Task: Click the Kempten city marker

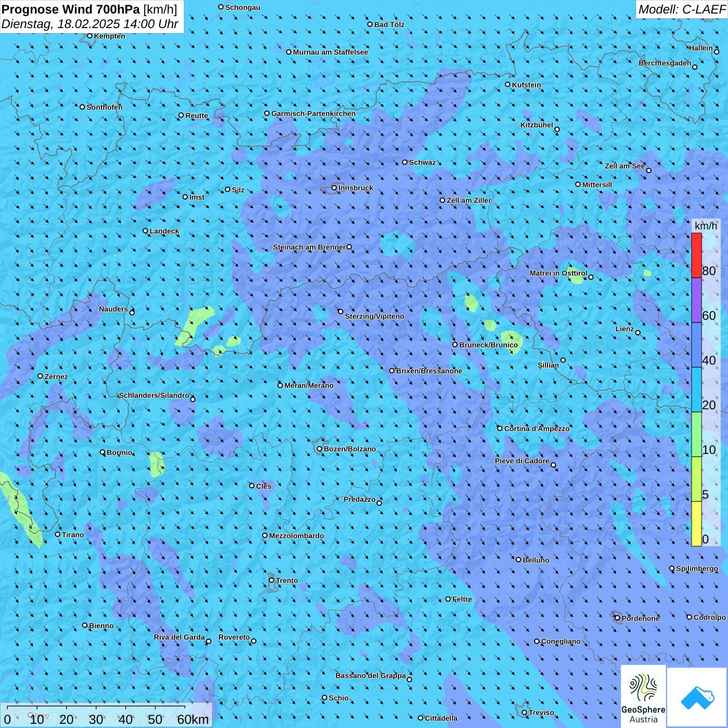Action: point(89,36)
